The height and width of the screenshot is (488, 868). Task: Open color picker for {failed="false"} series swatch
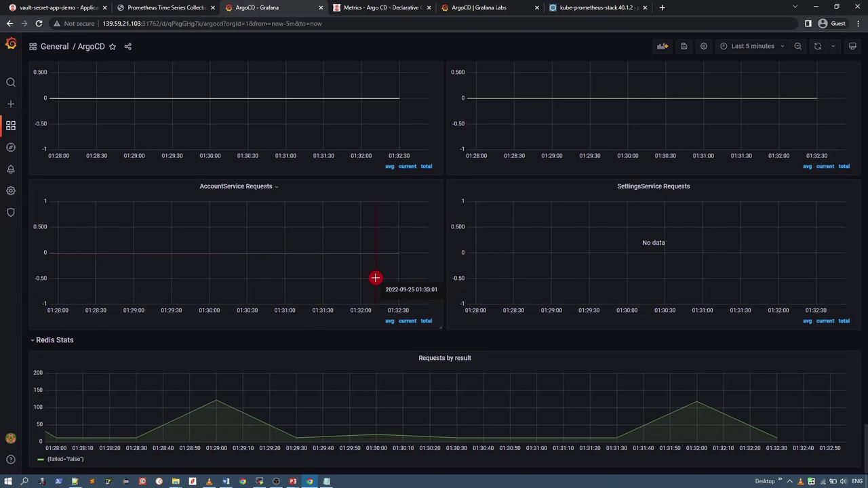[x=41, y=460]
